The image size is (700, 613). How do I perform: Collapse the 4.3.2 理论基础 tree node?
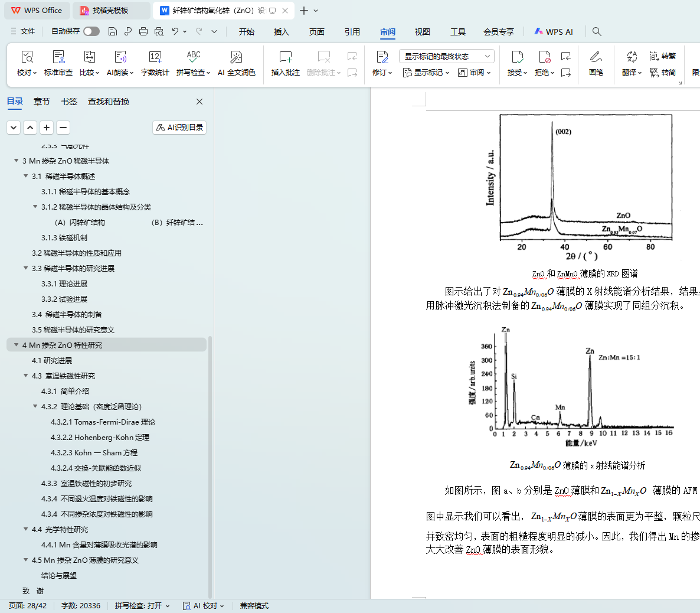click(x=35, y=406)
